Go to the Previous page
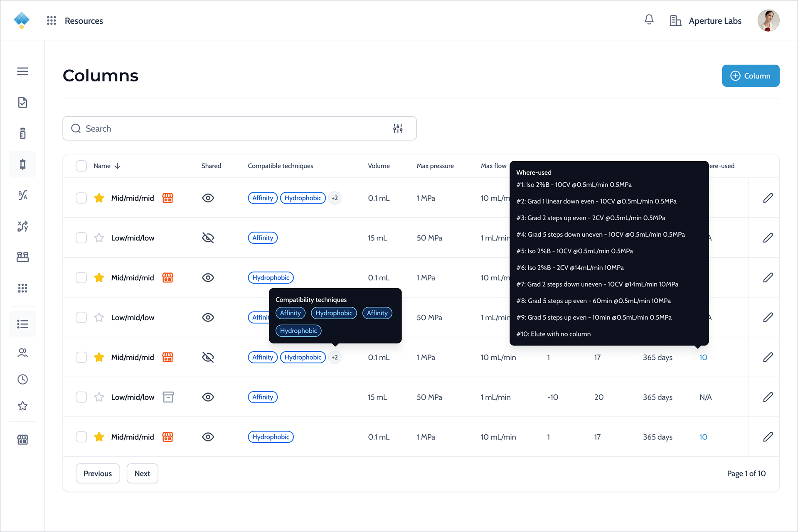Image resolution: width=798 pixels, height=532 pixels. point(98,473)
